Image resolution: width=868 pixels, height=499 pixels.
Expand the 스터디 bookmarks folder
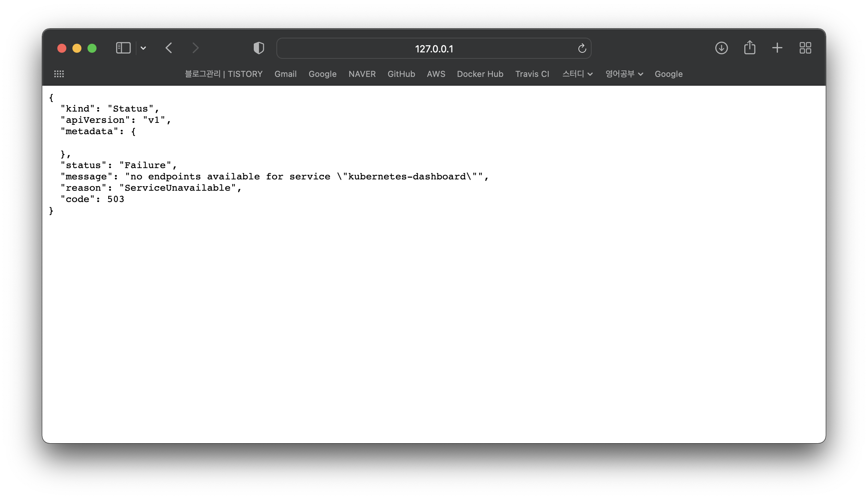pyautogui.click(x=577, y=74)
